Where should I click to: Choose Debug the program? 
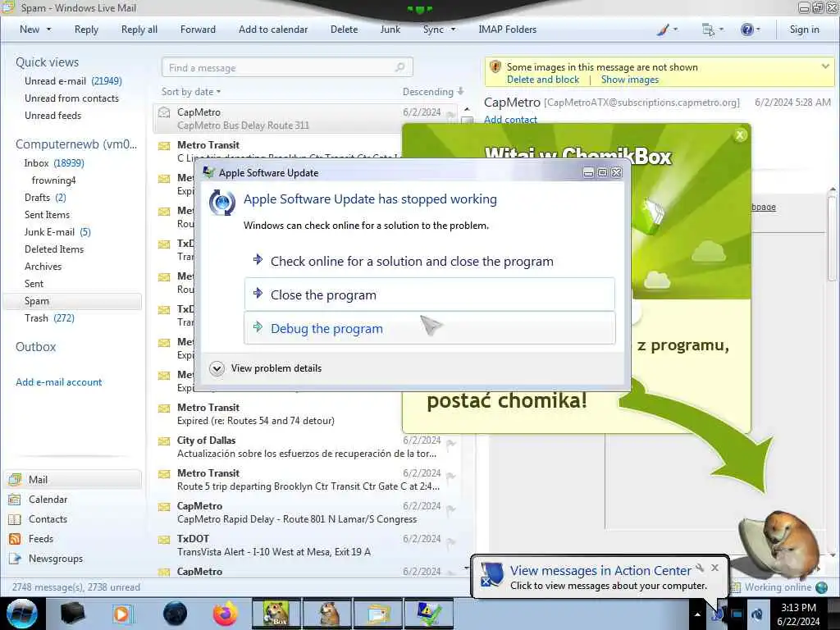pos(430,328)
